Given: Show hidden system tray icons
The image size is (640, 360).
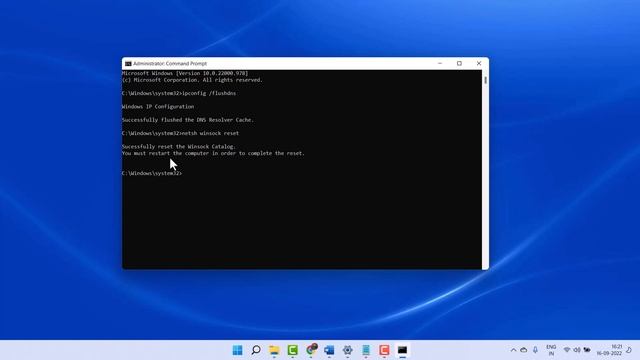Looking at the screenshot, I should (513, 350).
